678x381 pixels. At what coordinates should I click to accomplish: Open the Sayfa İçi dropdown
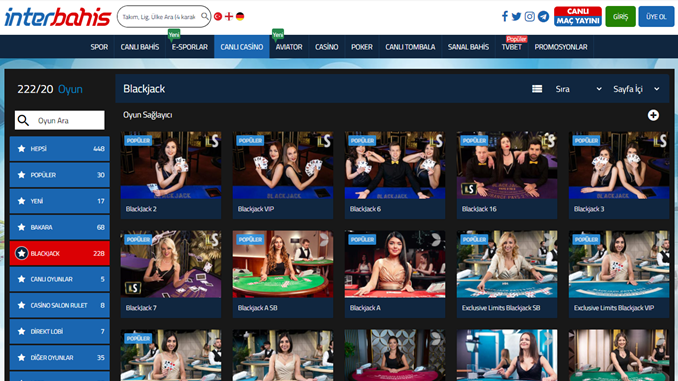(636, 89)
